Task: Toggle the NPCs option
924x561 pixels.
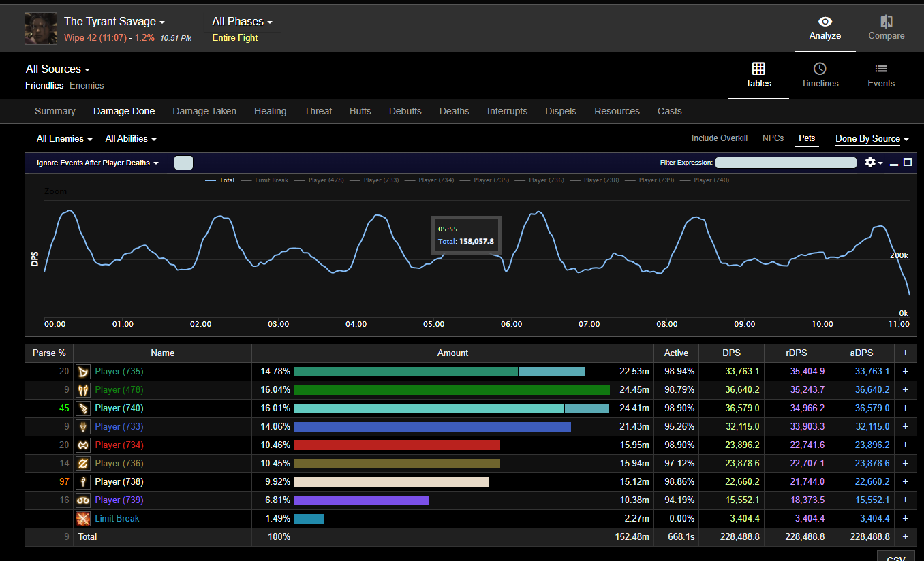Action: point(773,138)
